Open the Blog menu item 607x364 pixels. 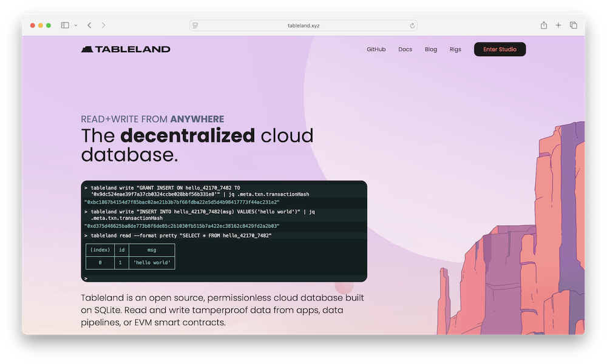click(x=431, y=49)
